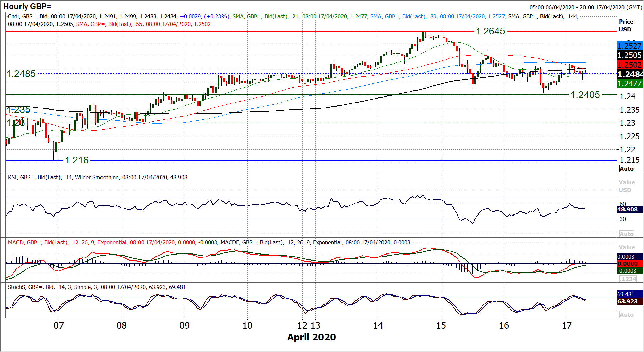This screenshot has width=644, height=352.
Task: Click the SMA 55 red legend entry
Action: pos(144,24)
